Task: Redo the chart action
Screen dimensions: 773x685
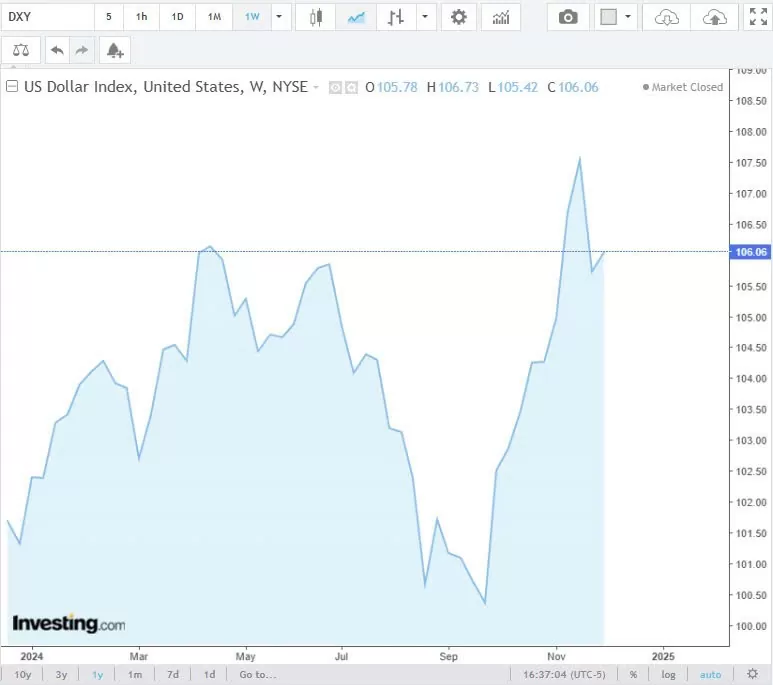Action: pos(82,50)
